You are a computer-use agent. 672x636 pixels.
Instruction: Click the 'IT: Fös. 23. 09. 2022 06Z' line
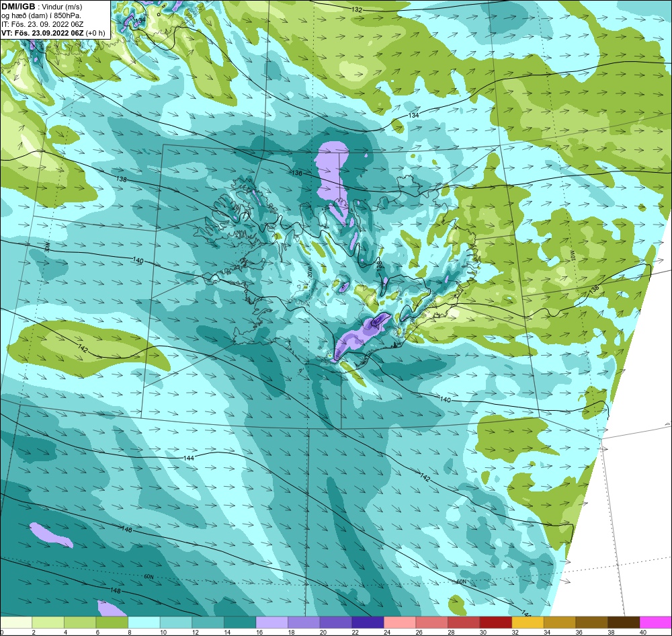[x=43, y=24]
